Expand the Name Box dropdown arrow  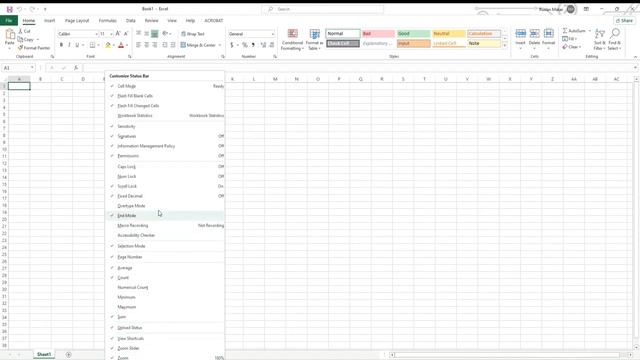point(32,68)
